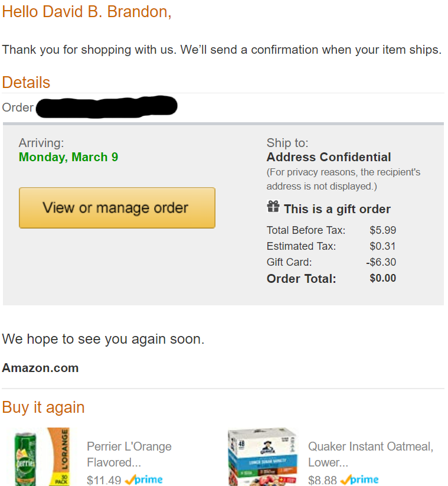Viewport: 448px width, 486px height.
Task: Click the Order Total $0.00 value
Action: [382, 278]
